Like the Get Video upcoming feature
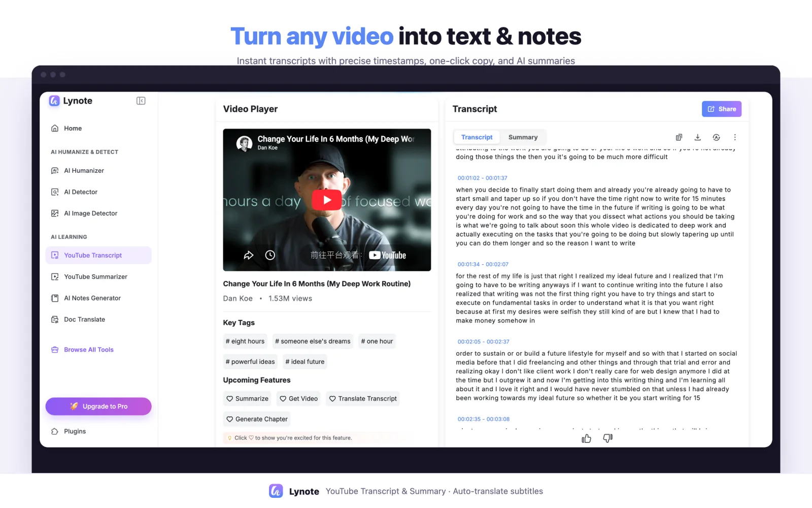812x508 pixels. (x=299, y=399)
